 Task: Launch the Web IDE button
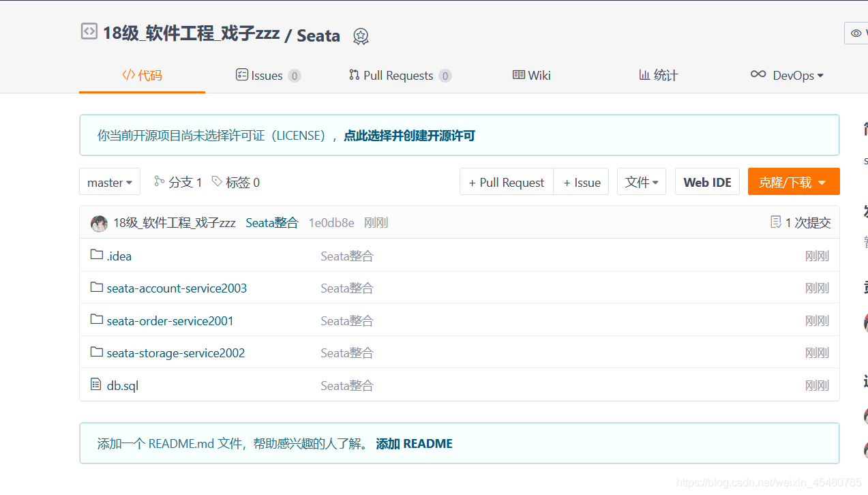click(x=707, y=182)
